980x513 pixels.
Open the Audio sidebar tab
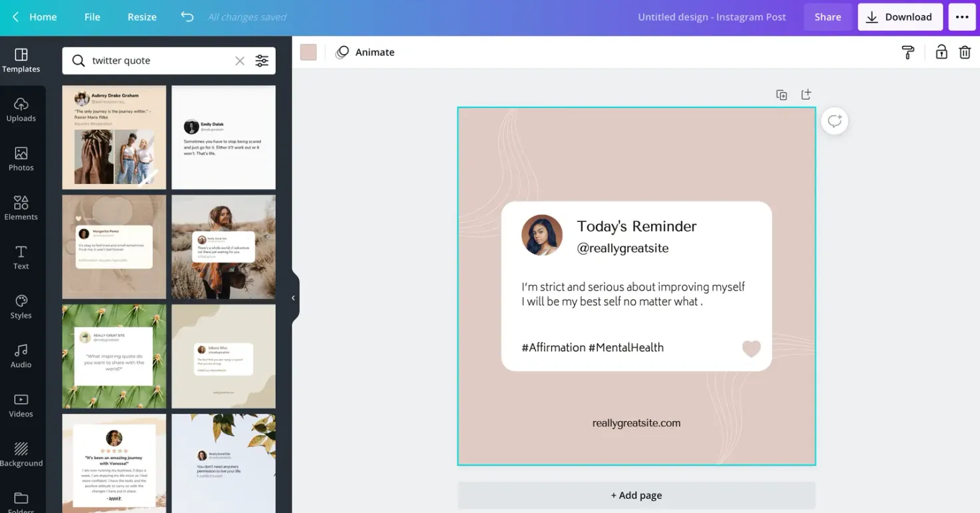point(21,356)
